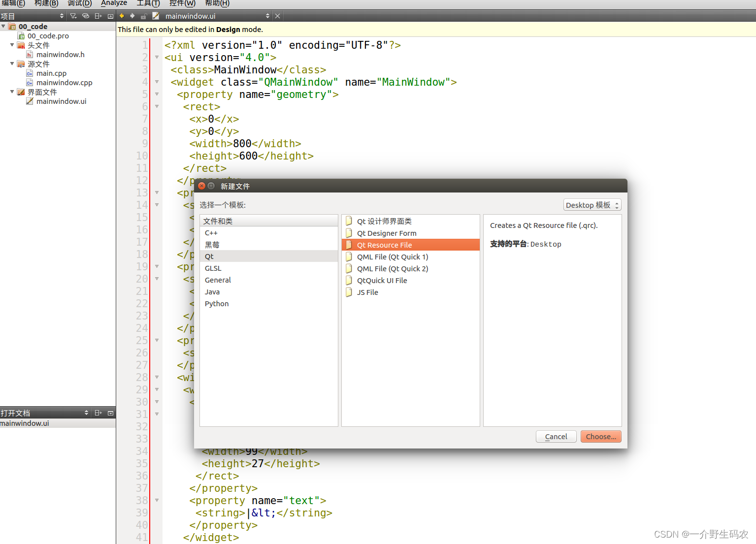Select mainwindow.ui in open documents list
This screenshot has width=756, height=544.
click(58, 423)
